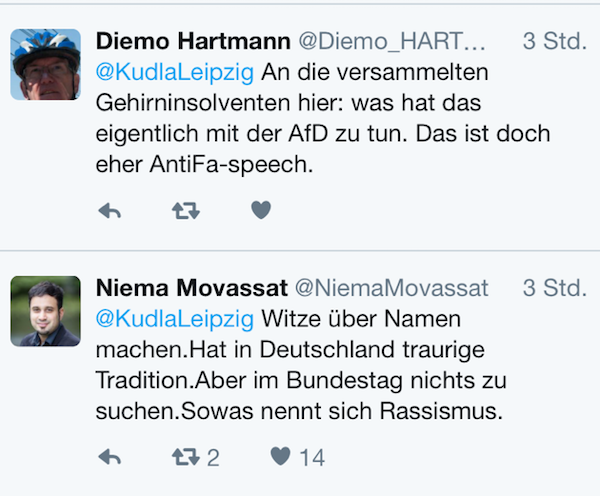View the 14 likes count
600x496 pixels.
pyautogui.click(x=312, y=458)
